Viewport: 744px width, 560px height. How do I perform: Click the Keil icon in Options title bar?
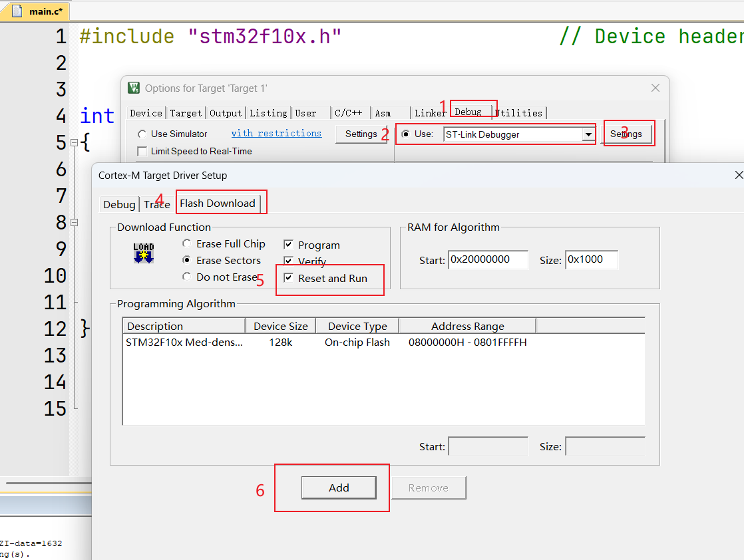[x=134, y=88]
